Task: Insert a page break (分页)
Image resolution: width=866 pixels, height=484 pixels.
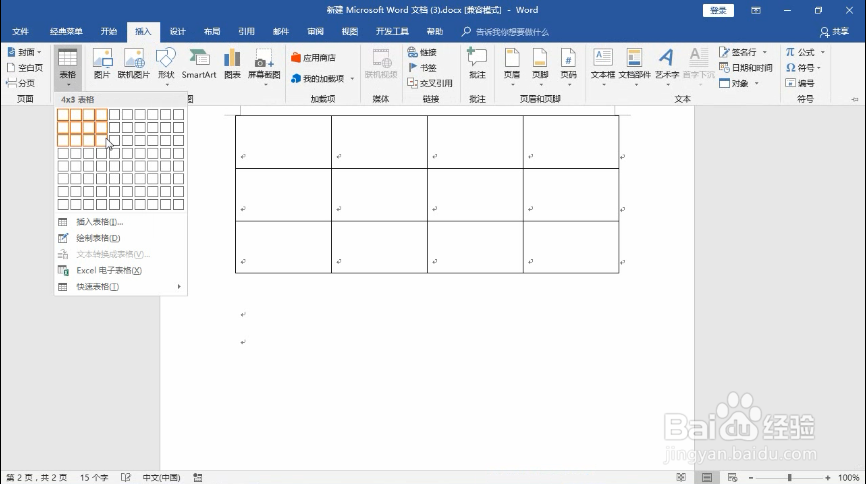Action: 20,83
